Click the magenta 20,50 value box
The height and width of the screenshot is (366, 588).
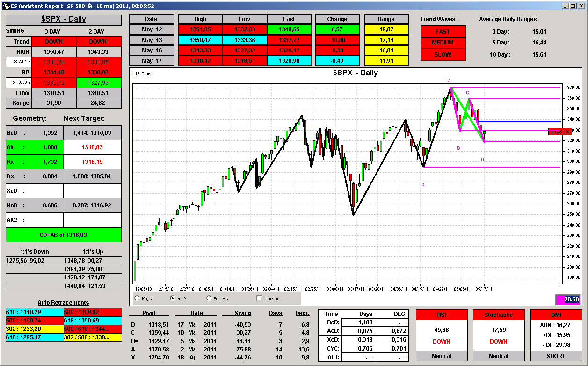[x=568, y=300]
